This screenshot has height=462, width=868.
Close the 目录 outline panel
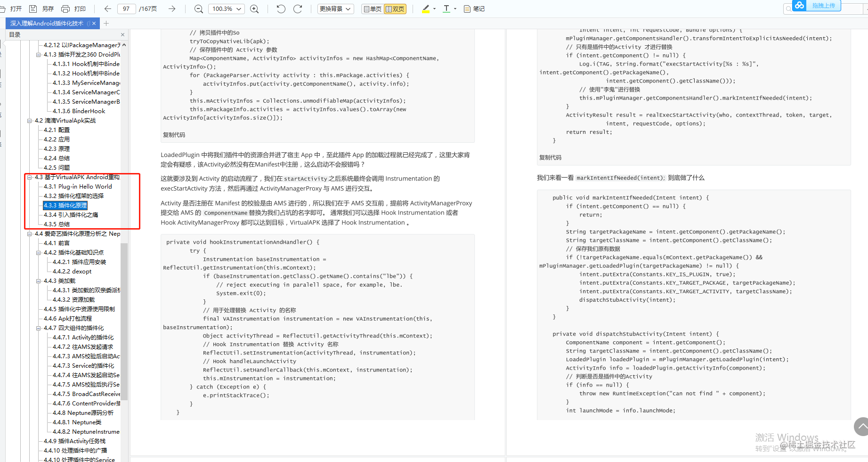pyautogui.click(x=122, y=34)
